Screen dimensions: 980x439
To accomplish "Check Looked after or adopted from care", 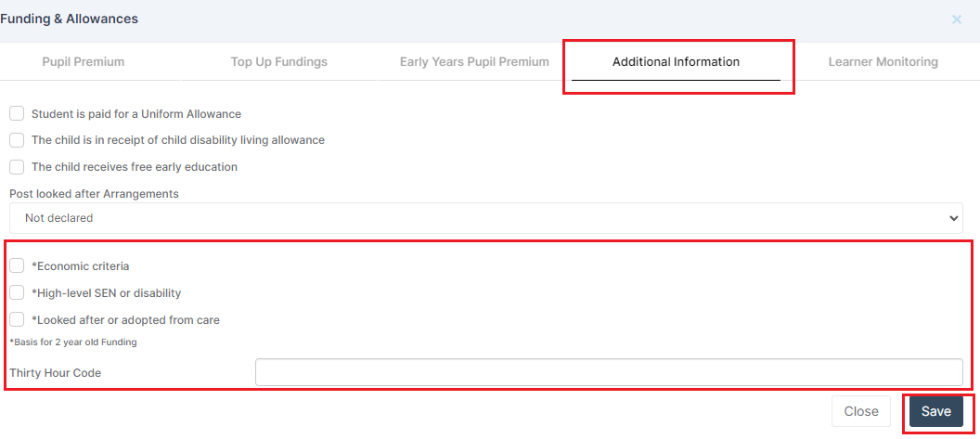I will point(17,319).
